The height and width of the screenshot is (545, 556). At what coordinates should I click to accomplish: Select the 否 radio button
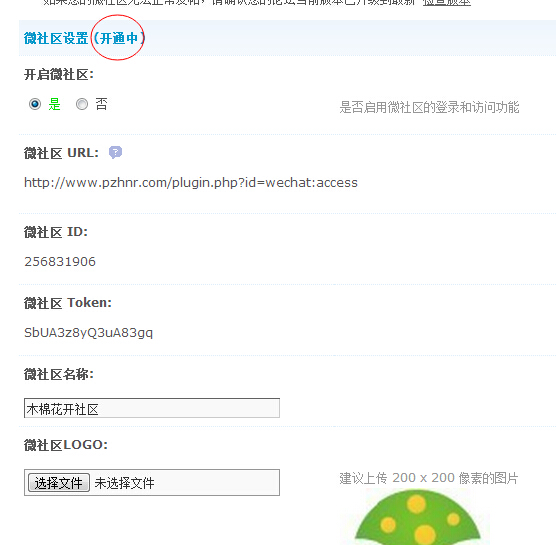click(x=82, y=104)
